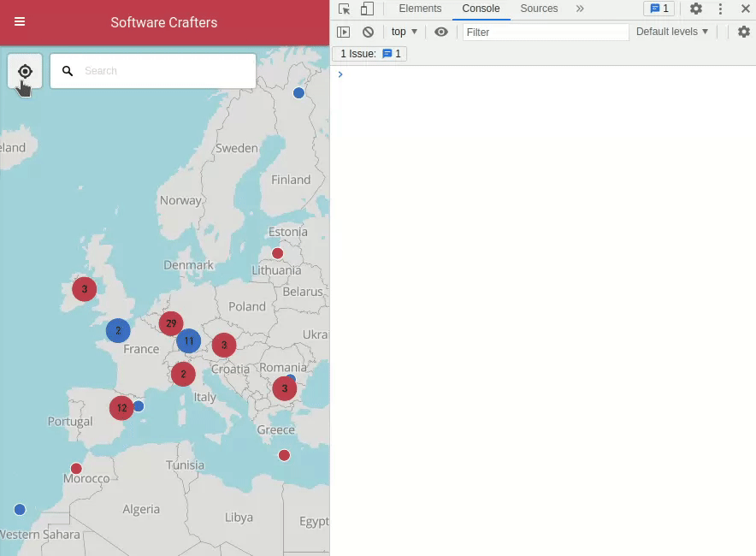This screenshot has width=756, height=556.
Task: Switch to the Elements tab
Action: [420, 9]
